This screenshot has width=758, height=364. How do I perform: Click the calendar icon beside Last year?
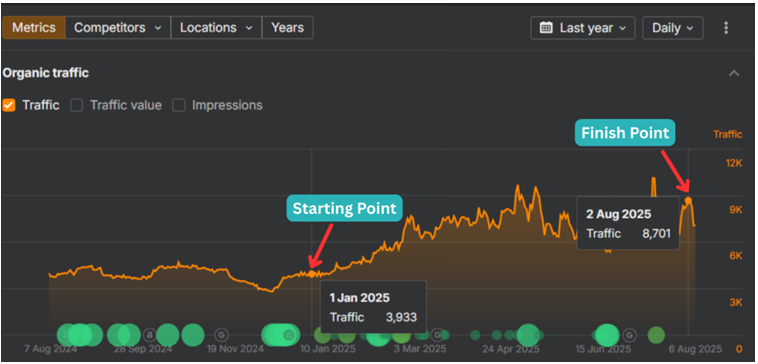pos(546,28)
